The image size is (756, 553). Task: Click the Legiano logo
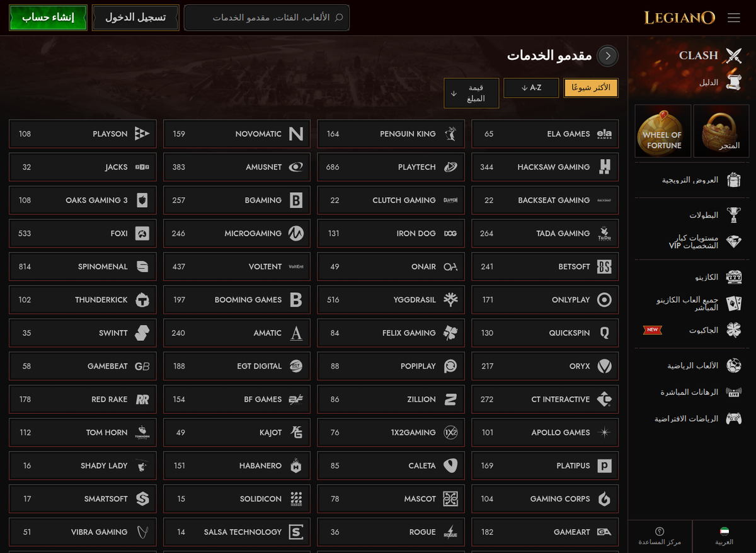pyautogui.click(x=680, y=18)
